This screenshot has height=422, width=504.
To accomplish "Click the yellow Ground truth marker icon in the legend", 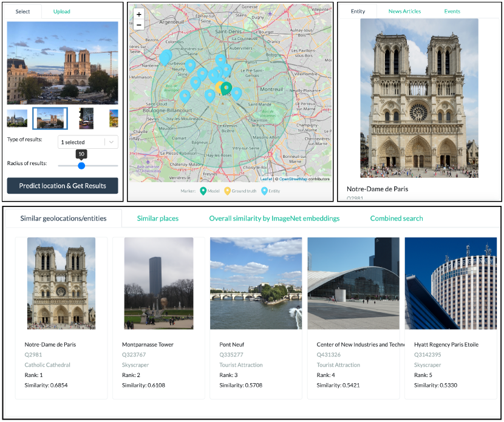I will (x=227, y=191).
